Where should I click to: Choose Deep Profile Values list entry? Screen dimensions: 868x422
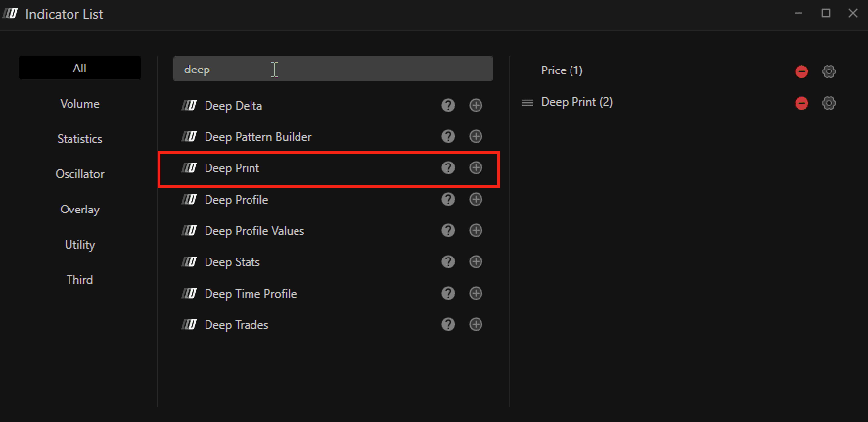(254, 231)
